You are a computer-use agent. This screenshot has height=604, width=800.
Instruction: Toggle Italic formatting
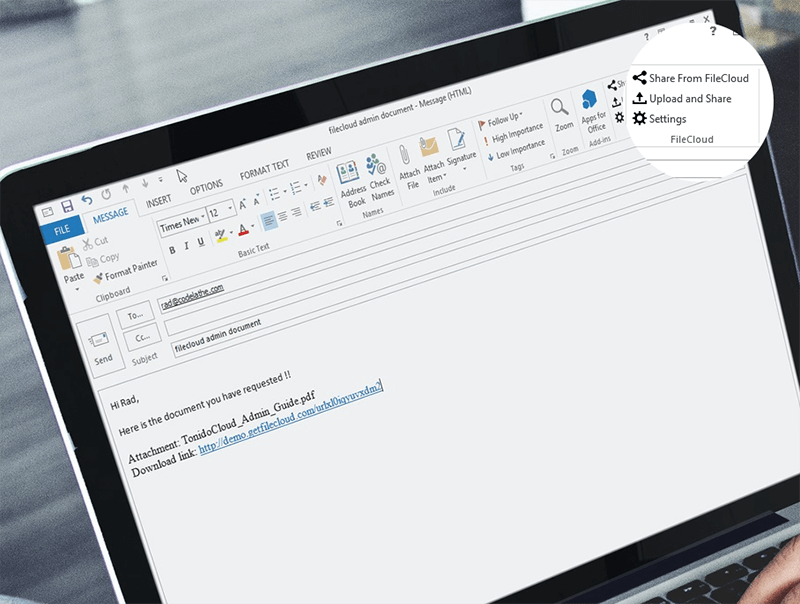click(186, 246)
